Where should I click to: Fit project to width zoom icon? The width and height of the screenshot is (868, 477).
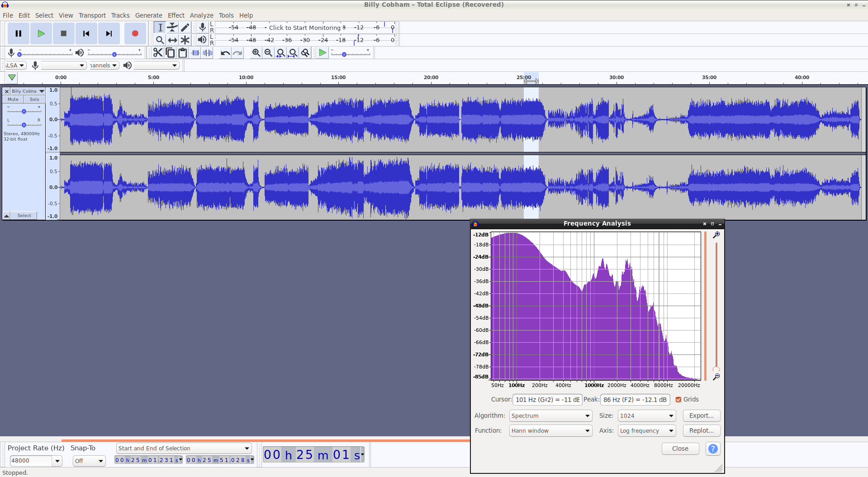293,53
